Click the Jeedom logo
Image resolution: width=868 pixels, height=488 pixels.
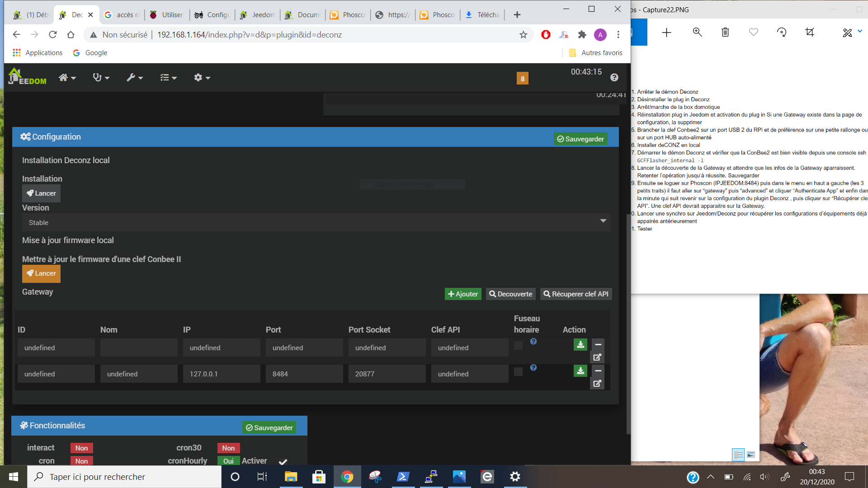pos(27,77)
